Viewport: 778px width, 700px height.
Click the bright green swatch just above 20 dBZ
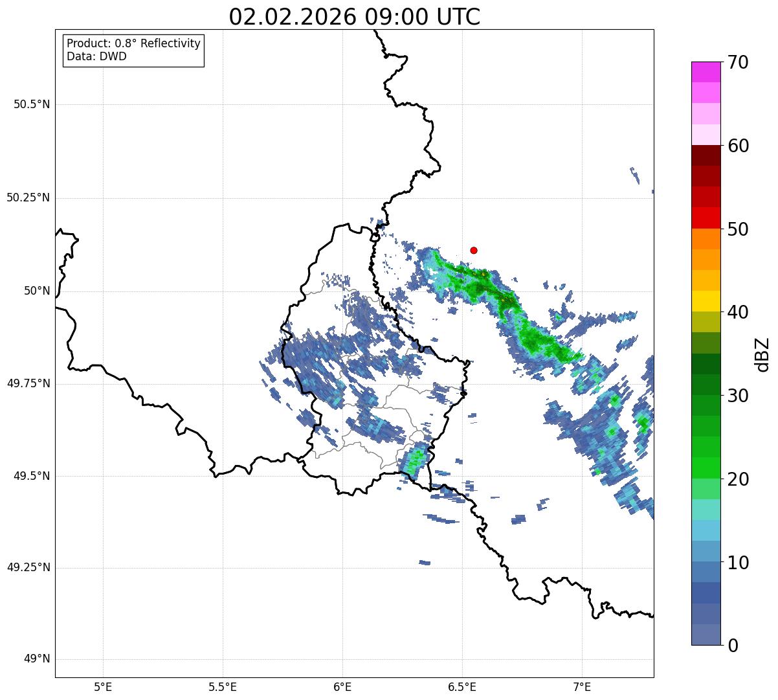[706, 468]
